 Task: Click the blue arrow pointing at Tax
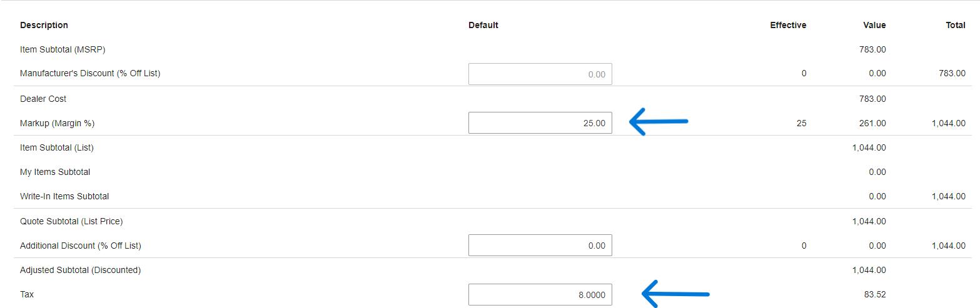point(675,294)
